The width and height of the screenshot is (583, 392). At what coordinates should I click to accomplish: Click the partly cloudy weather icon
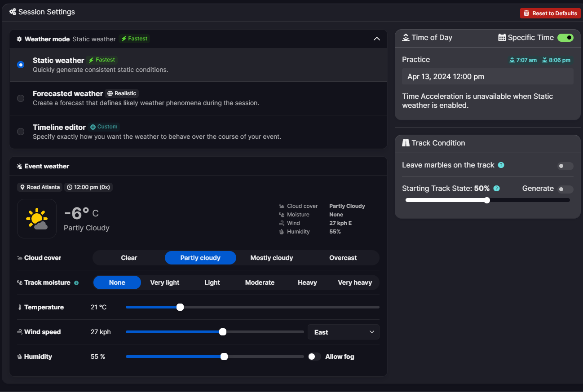click(37, 219)
